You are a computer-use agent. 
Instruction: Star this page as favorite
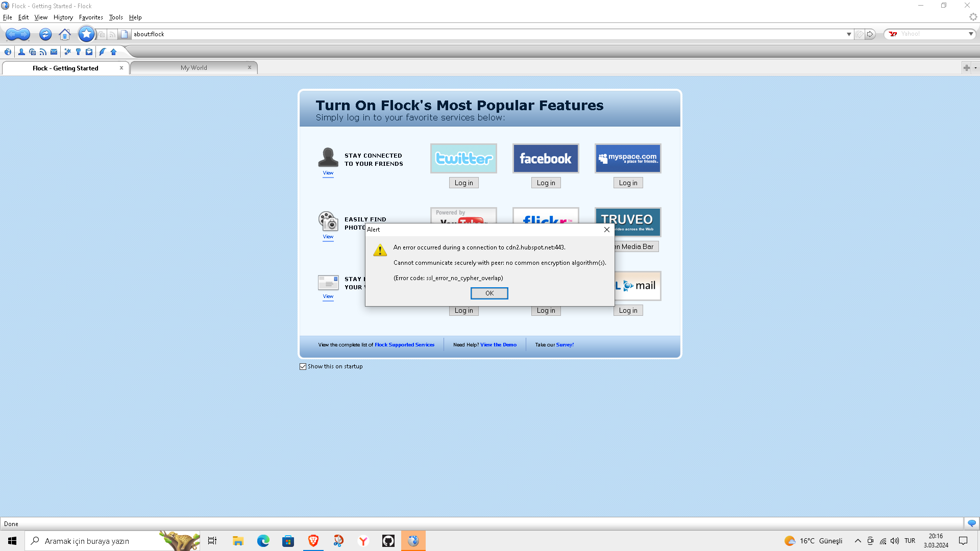(x=86, y=34)
